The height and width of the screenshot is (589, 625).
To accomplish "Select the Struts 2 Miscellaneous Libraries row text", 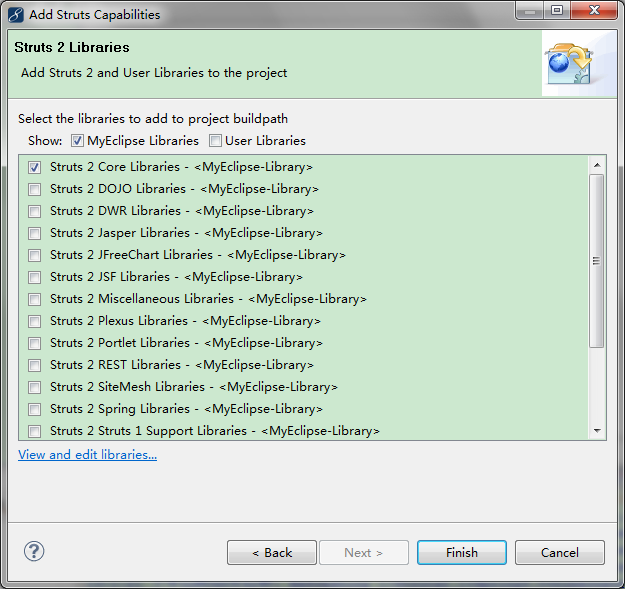I will 208,299.
